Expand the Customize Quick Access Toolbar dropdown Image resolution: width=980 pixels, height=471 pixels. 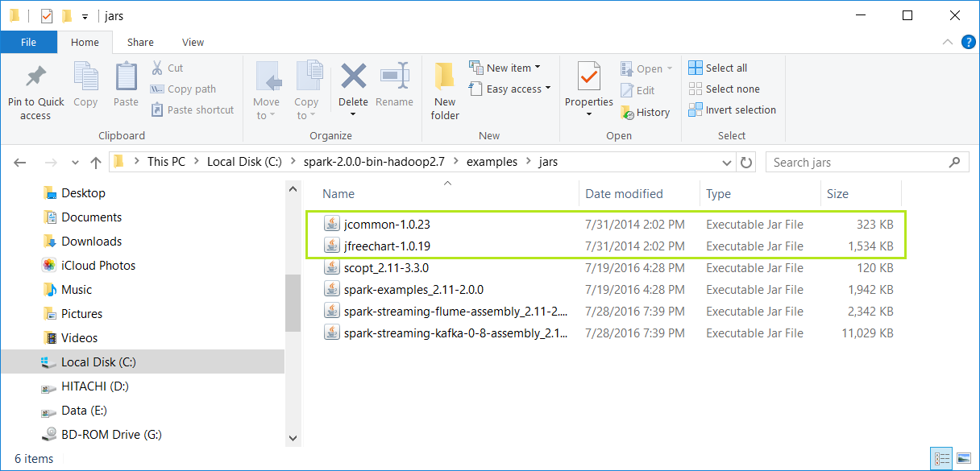pos(85,16)
